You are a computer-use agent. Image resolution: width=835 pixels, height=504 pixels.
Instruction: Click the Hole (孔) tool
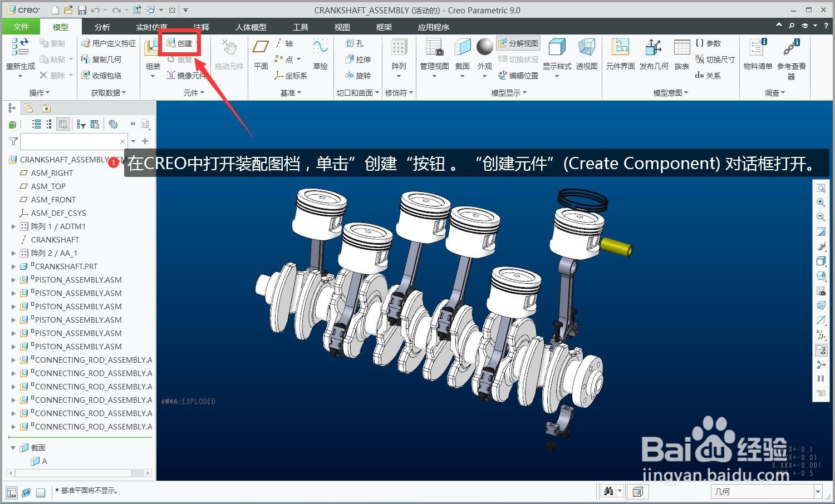pyautogui.click(x=354, y=43)
